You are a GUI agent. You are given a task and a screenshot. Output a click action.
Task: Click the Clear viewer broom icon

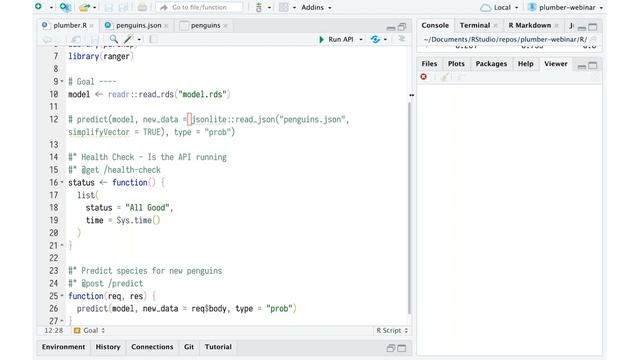[444, 77]
